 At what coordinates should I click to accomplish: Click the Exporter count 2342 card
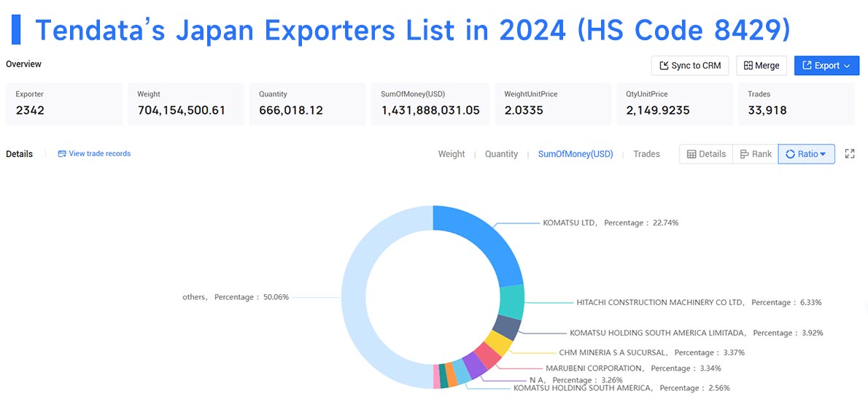point(64,104)
